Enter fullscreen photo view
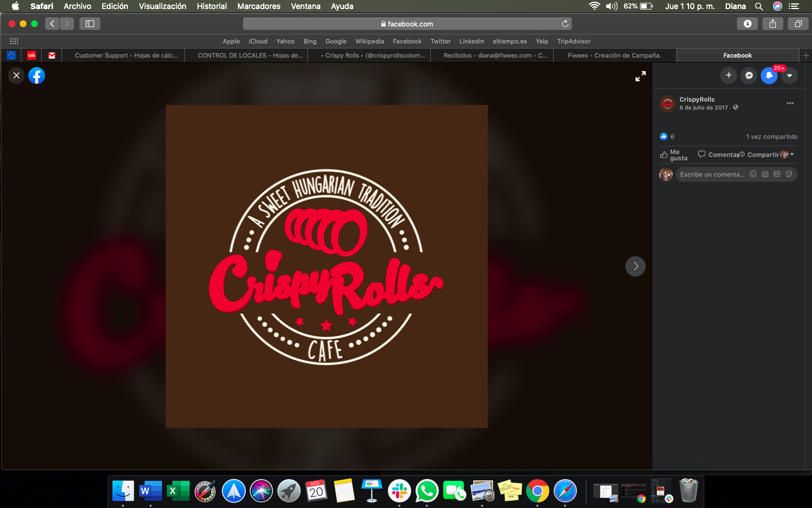Screen dimensions: 812x508 (641, 76)
